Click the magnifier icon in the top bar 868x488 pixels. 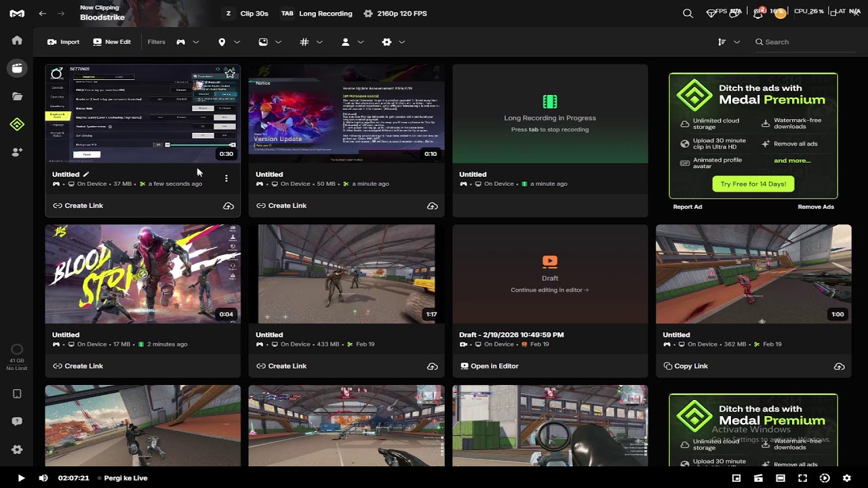pyautogui.click(x=688, y=14)
